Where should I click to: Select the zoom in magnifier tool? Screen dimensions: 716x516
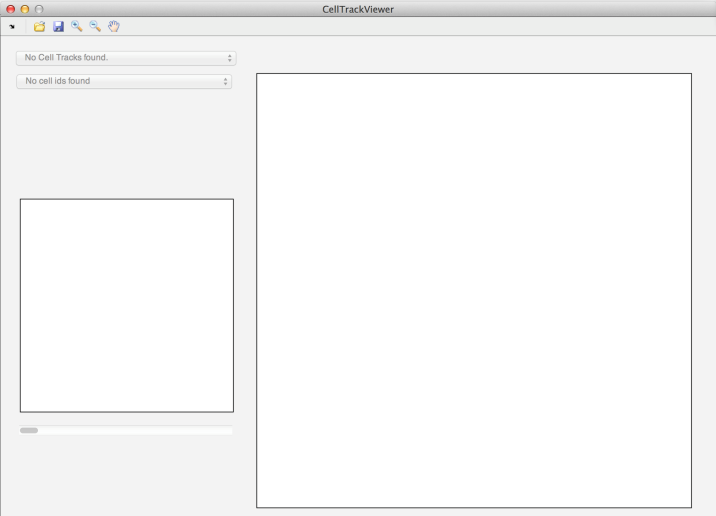(77, 26)
